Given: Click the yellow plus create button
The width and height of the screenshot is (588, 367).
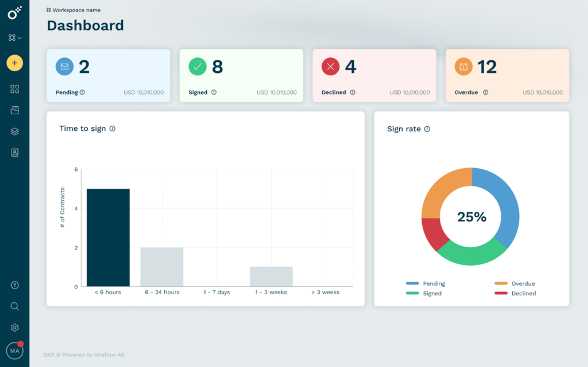Looking at the screenshot, I should 15,63.
